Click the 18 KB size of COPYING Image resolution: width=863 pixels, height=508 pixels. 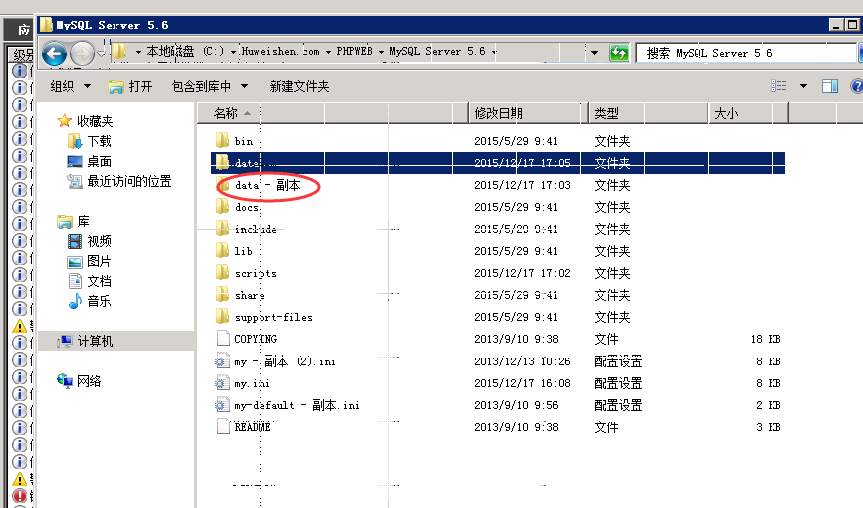(766, 339)
